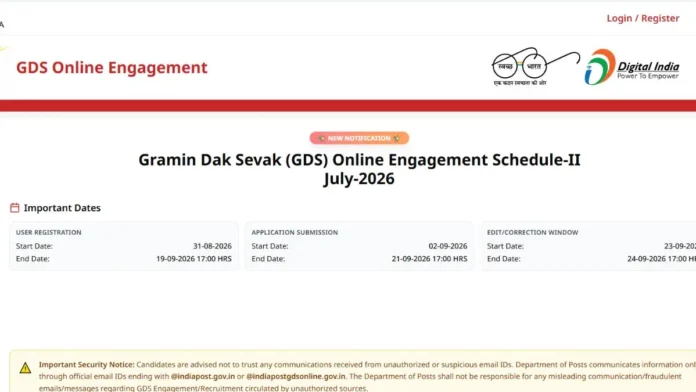
Task: Click the Application Submission end date value
Action: pyautogui.click(x=429, y=259)
